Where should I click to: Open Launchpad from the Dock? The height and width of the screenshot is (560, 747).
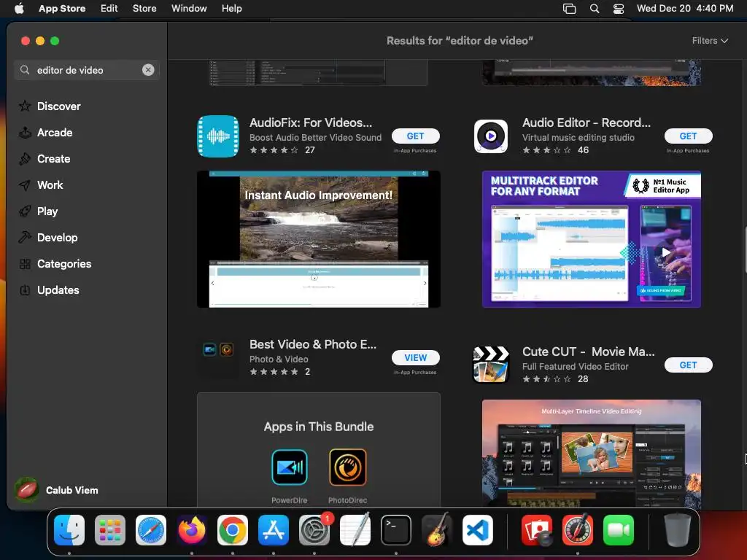point(110,530)
